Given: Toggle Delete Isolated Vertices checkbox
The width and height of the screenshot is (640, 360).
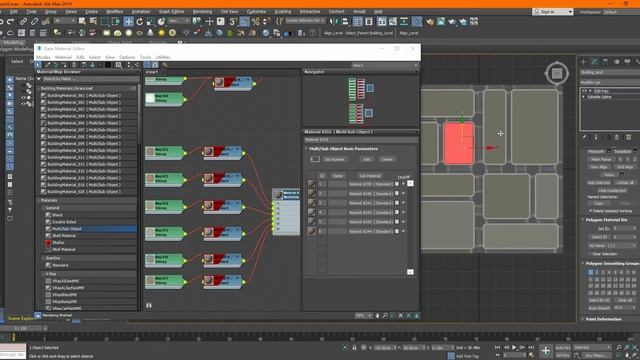Looking at the screenshot, I should (x=590, y=211).
